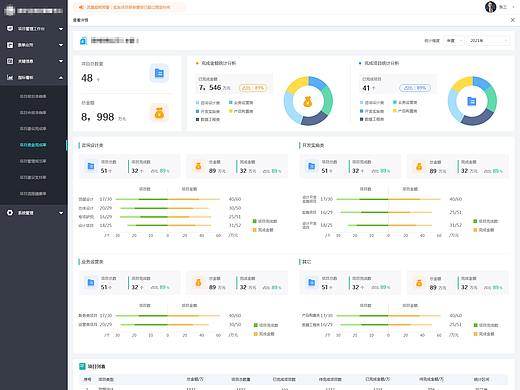Open the statistics period dropdown next to 2021
The width and height of the screenshot is (520, 390).
coord(454,41)
